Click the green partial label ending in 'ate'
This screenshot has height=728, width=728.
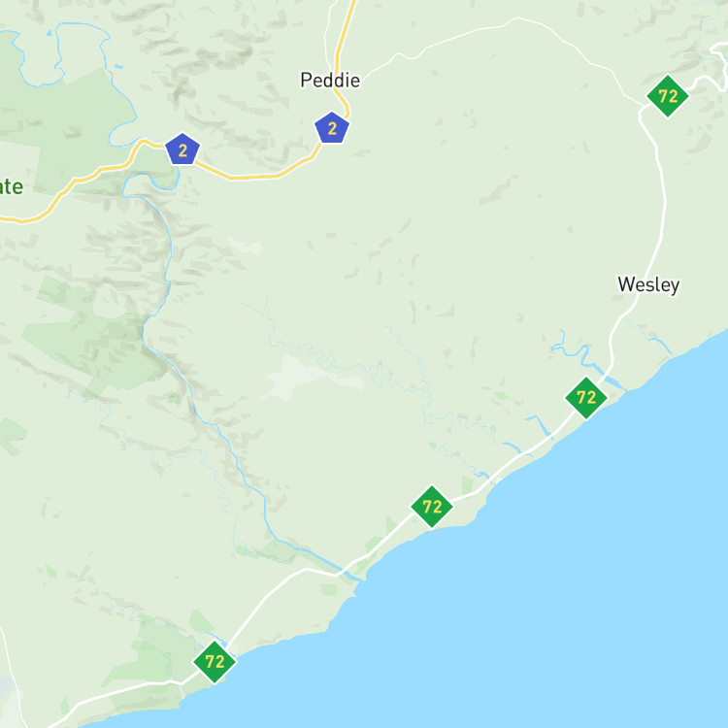[x=11, y=186]
